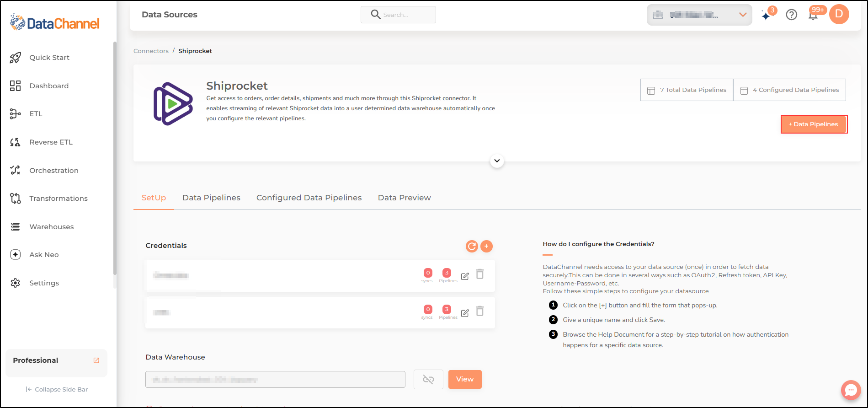Click the Dashboard grid icon
This screenshot has width=868, height=408.
[16, 86]
